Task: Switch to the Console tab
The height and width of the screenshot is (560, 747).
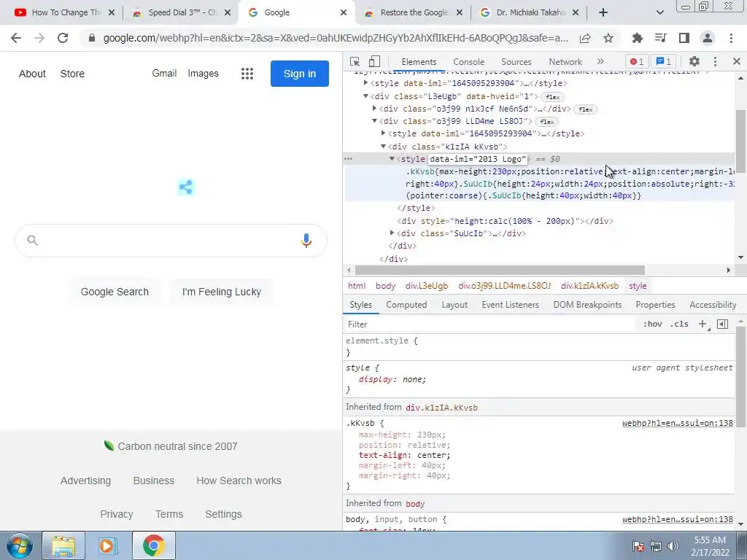Action: click(x=469, y=62)
